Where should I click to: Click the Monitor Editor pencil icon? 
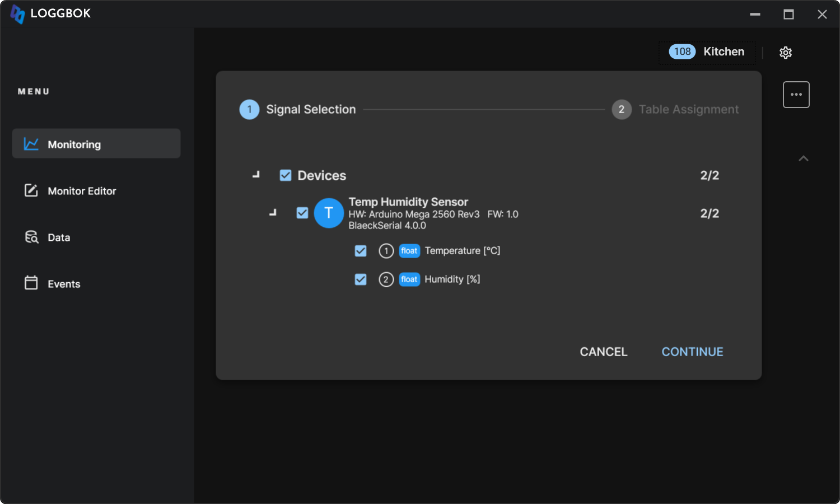coord(31,190)
